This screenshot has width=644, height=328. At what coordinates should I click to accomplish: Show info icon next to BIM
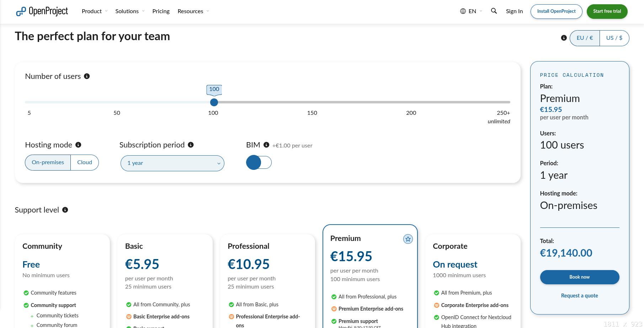click(266, 145)
